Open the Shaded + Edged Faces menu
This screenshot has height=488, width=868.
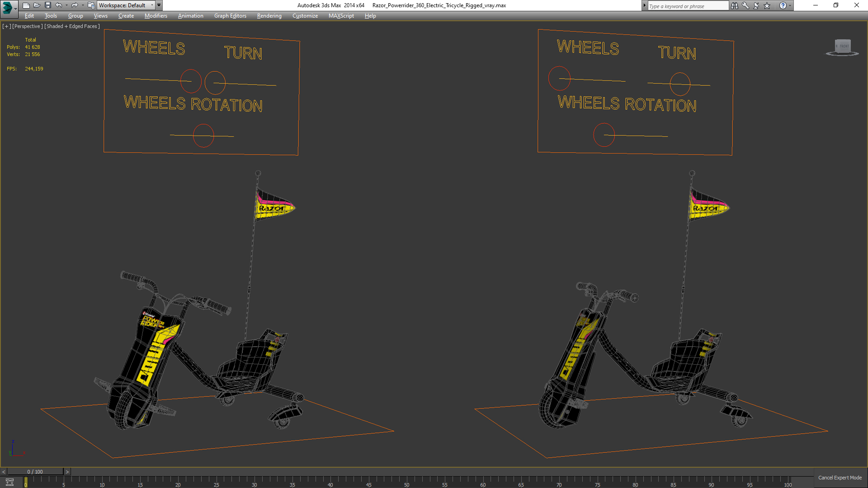[x=72, y=26]
